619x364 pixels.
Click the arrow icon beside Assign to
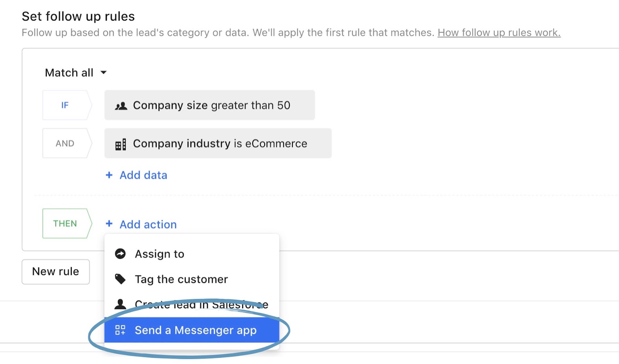pos(120,254)
